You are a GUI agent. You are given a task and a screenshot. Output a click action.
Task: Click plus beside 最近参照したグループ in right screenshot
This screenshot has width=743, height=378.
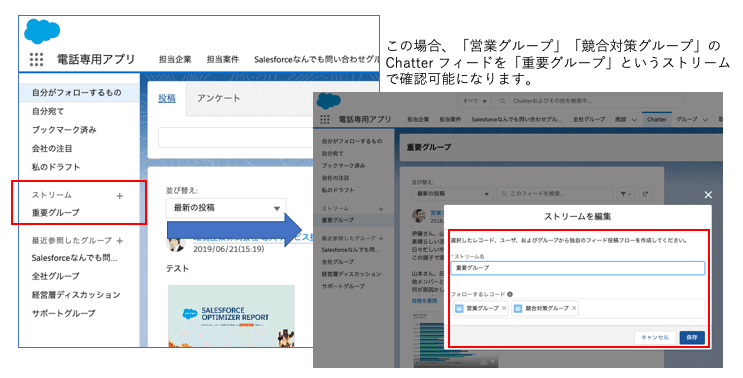click(381, 238)
